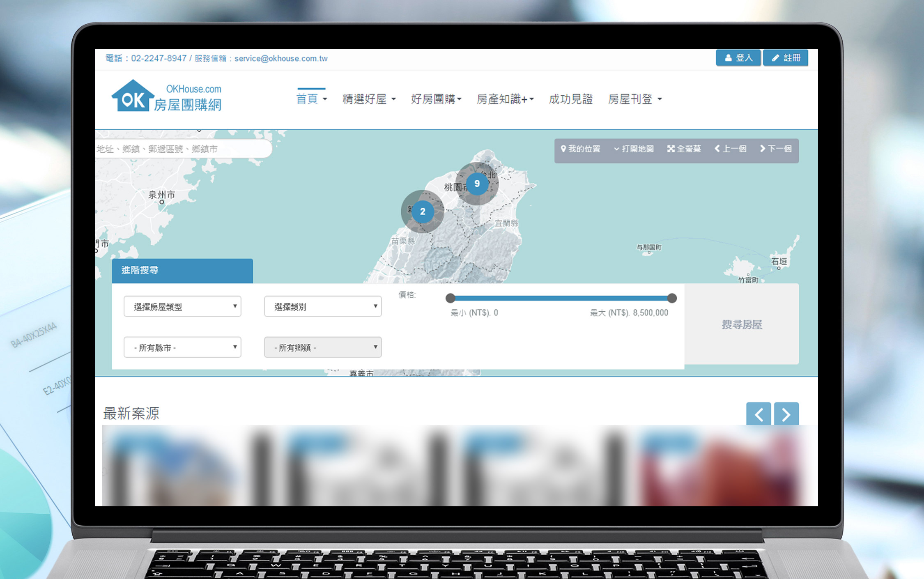The height and width of the screenshot is (579, 924).
Task: Toggle 全螢幕 fullscreen map control
Action: (684, 149)
